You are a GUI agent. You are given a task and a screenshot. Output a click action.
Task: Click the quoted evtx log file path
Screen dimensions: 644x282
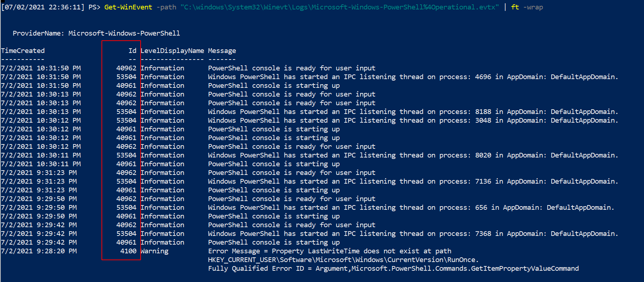[x=340, y=7]
